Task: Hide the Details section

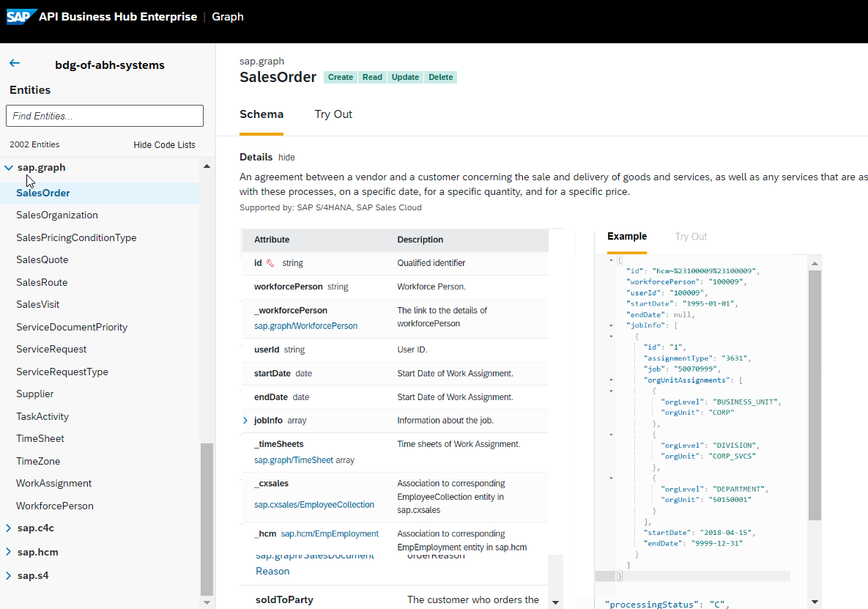Action: [286, 158]
